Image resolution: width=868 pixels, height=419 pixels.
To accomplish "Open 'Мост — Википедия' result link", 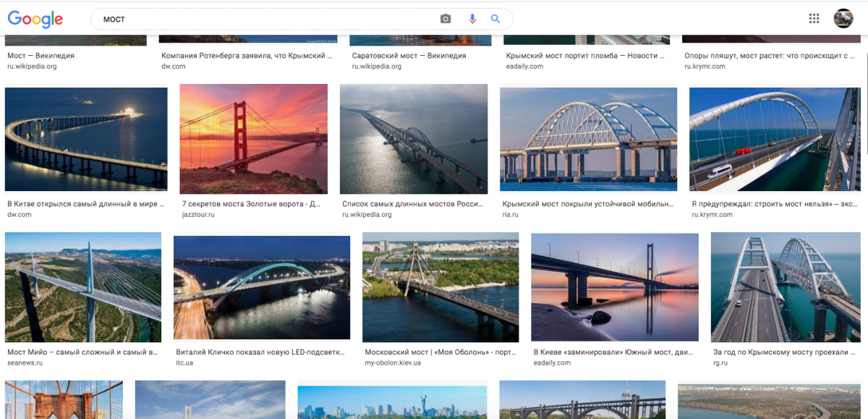I will pos(41,56).
